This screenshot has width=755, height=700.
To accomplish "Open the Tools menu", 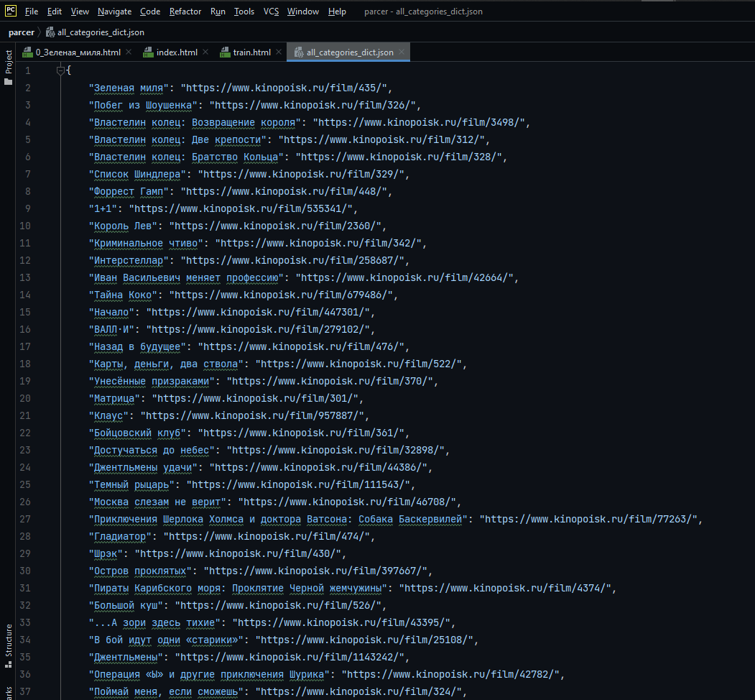I will [x=244, y=11].
